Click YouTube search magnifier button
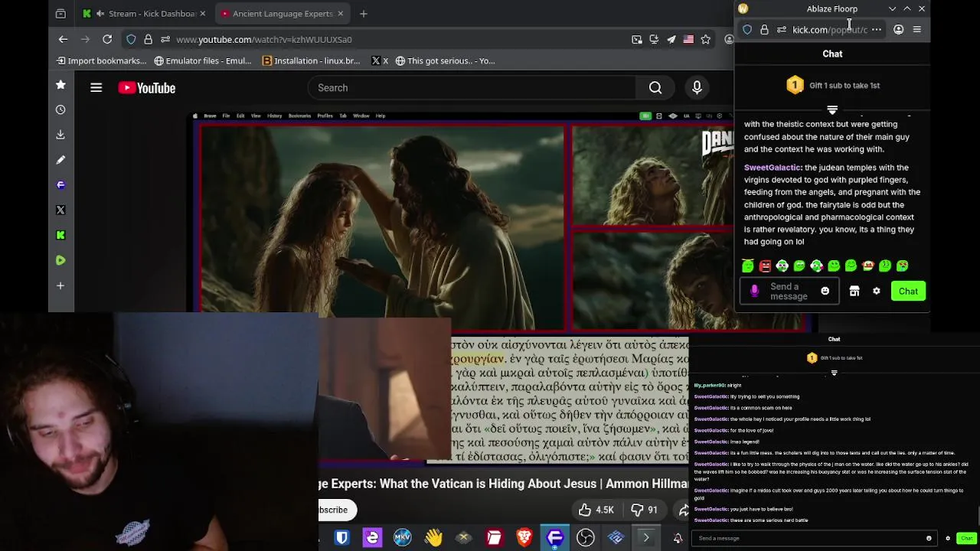Viewport: 980px width, 551px height. [x=655, y=88]
